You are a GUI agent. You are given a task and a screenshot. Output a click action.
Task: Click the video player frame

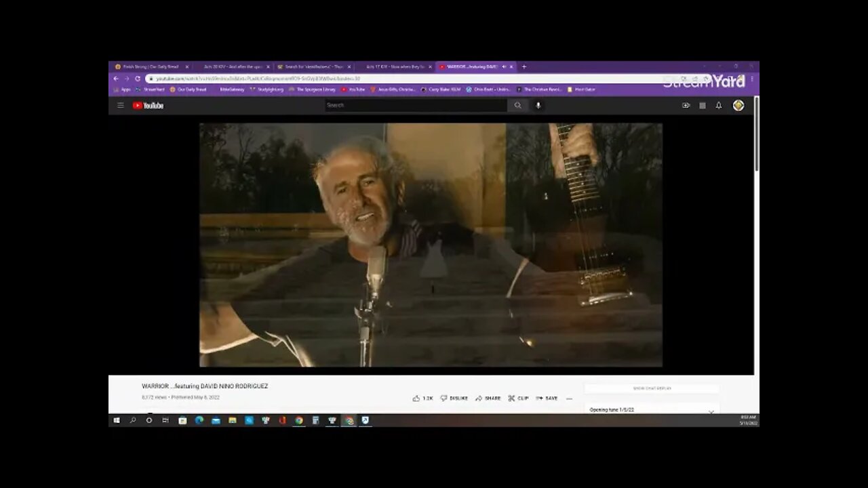click(431, 245)
